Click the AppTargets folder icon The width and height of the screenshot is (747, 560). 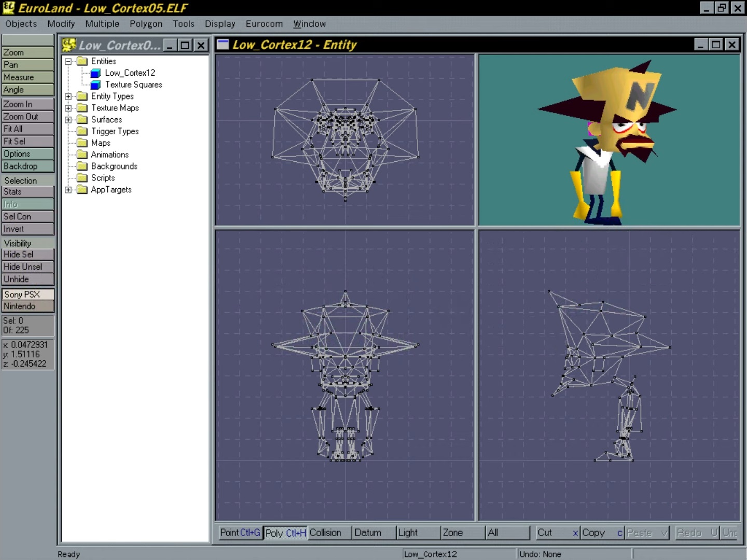[82, 190]
